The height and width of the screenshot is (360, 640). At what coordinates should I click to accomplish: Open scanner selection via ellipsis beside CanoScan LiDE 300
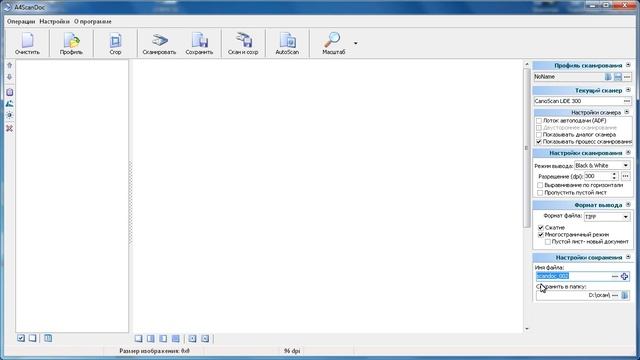(627, 101)
